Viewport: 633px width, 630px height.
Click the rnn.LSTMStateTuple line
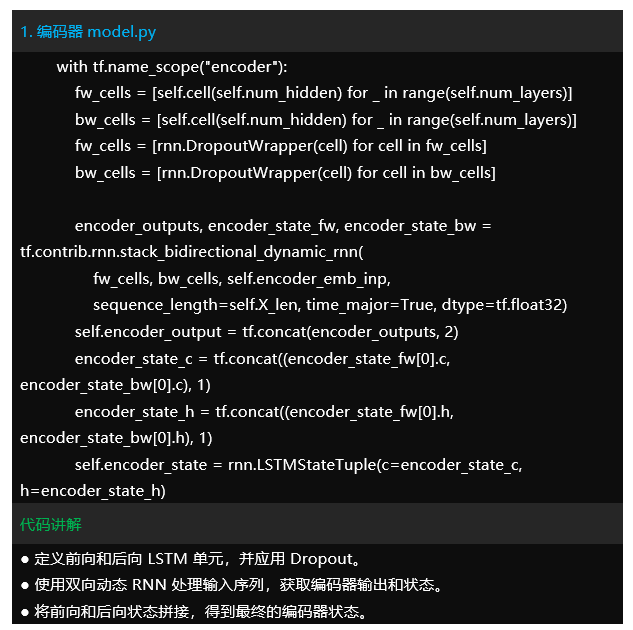pos(298,464)
